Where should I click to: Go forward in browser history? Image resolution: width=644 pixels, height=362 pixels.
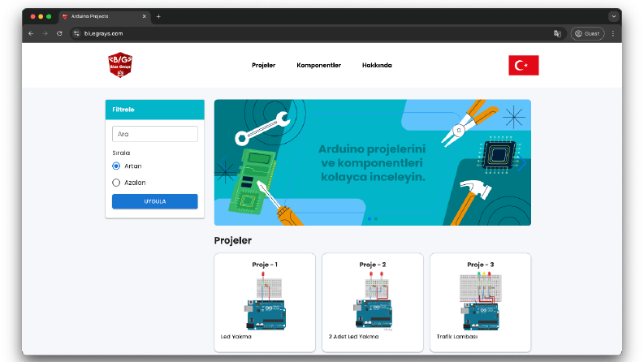coord(45,33)
